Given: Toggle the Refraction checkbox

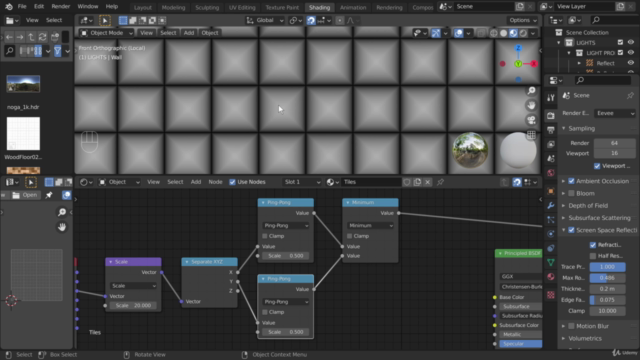Looking at the screenshot, I should coord(593,245).
